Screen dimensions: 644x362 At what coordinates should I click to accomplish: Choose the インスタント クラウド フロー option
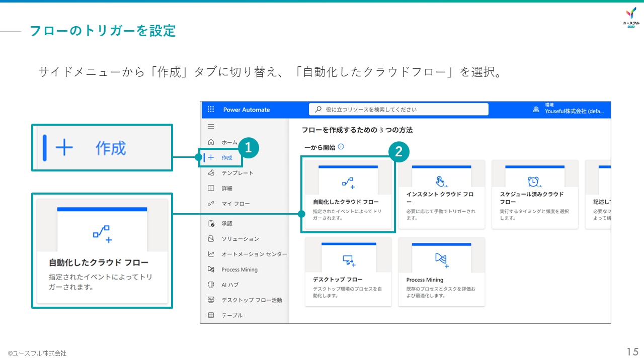click(x=441, y=195)
